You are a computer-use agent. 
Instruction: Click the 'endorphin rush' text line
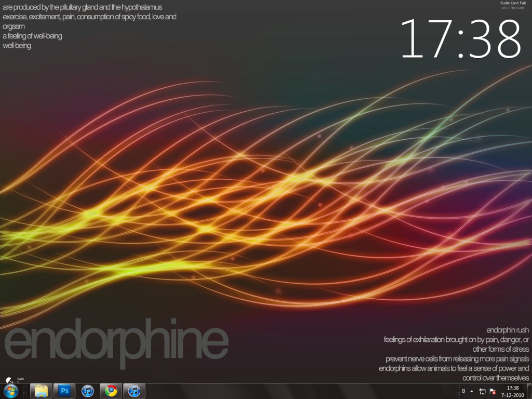(508, 330)
